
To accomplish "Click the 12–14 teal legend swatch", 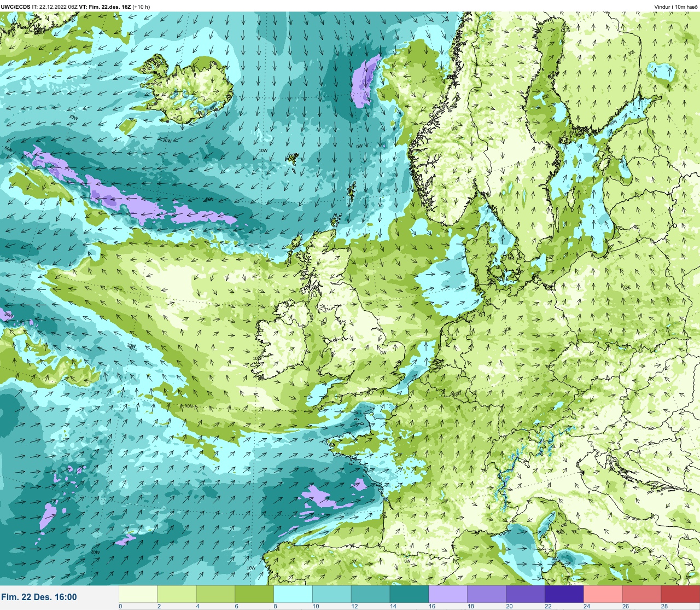I will 370,594.
